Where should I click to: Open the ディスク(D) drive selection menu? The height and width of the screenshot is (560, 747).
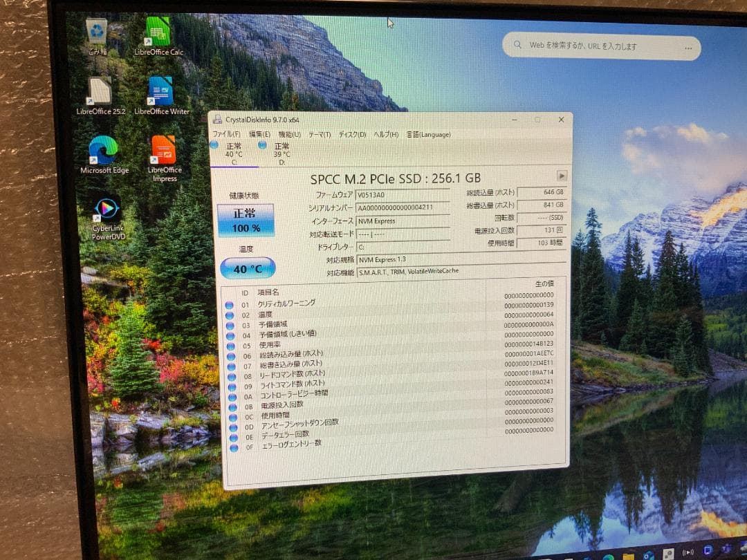(353, 135)
